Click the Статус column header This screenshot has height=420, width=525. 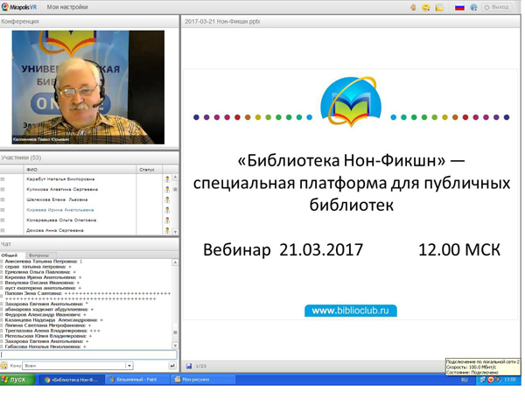coord(149,170)
